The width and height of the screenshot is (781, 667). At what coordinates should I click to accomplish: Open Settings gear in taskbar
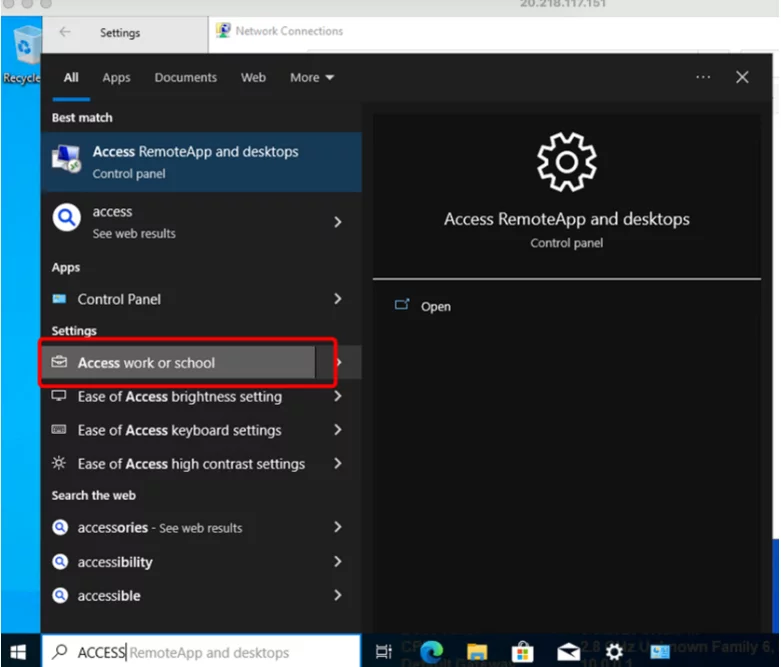pyautogui.click(x=614, y=651)
